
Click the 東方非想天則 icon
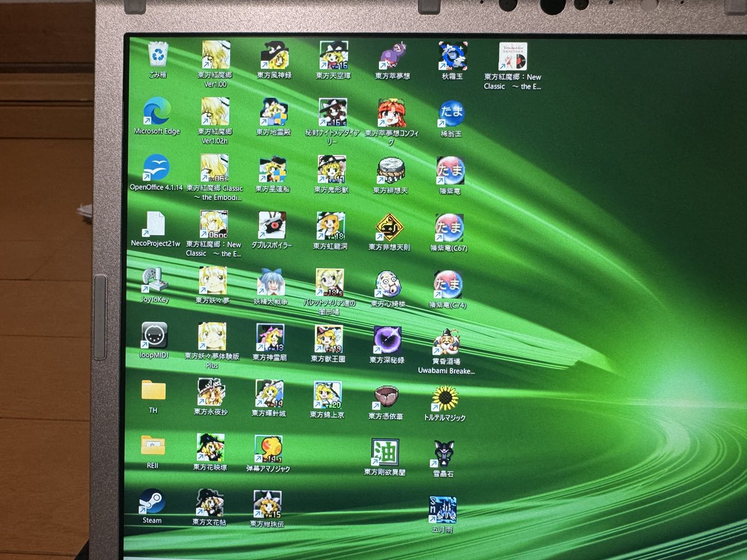point(390,227)
